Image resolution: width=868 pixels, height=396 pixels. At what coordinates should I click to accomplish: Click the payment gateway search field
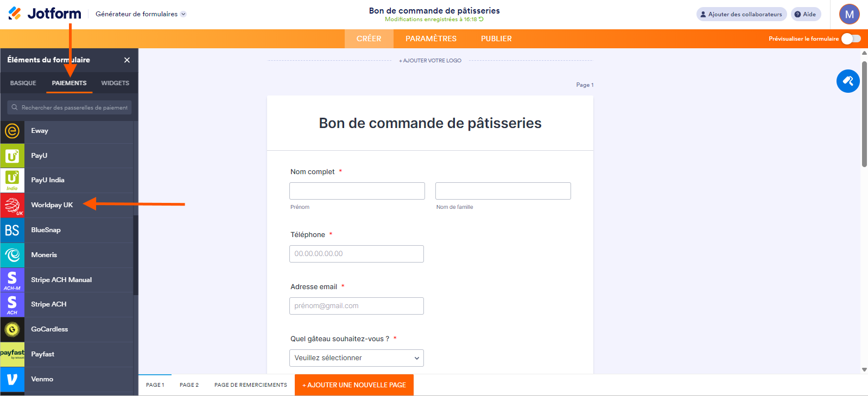tap(69, 107)
